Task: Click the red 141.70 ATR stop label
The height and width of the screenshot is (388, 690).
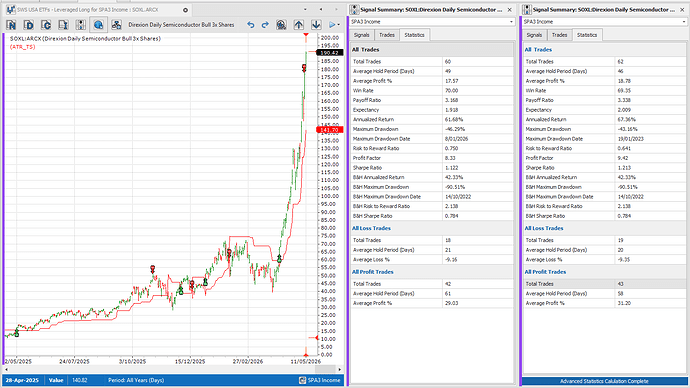Action: (x=329, y=130)
